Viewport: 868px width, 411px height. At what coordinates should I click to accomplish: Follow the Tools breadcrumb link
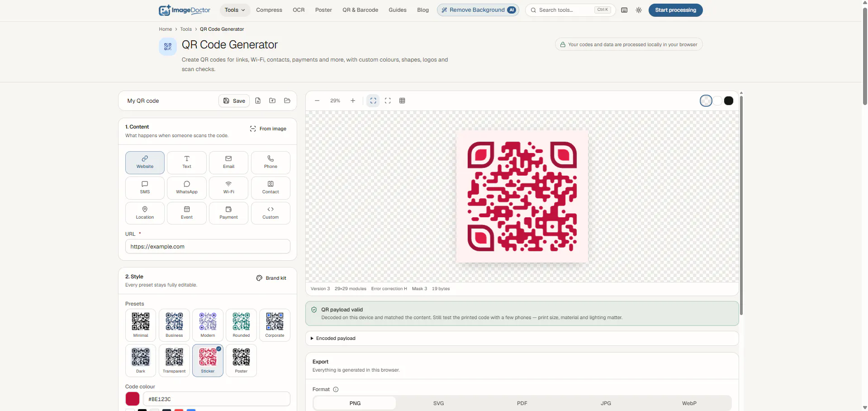(186, 29)
